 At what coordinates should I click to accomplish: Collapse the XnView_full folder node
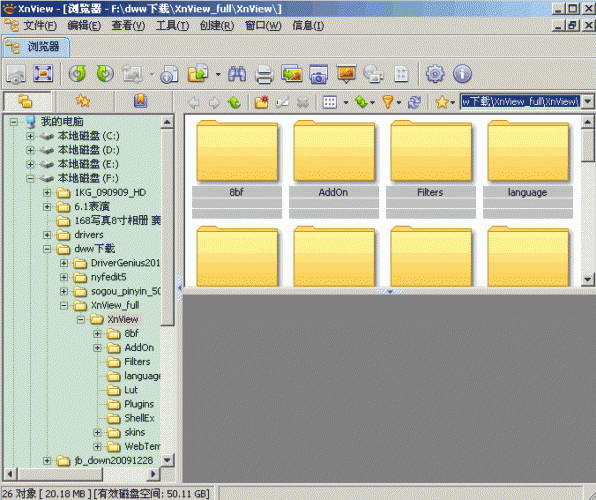64,305
